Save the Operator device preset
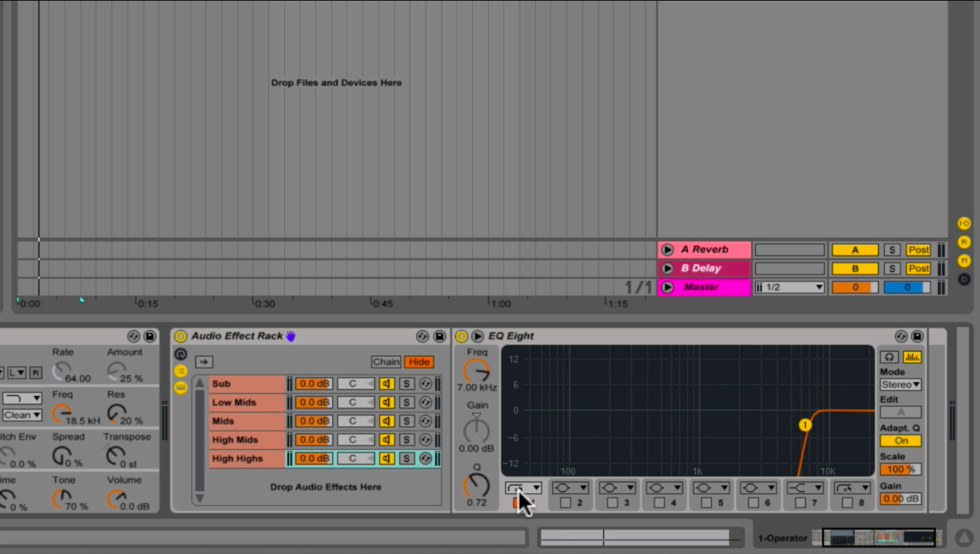Viewport: 980px width, 554px height. tap(150, 337)
